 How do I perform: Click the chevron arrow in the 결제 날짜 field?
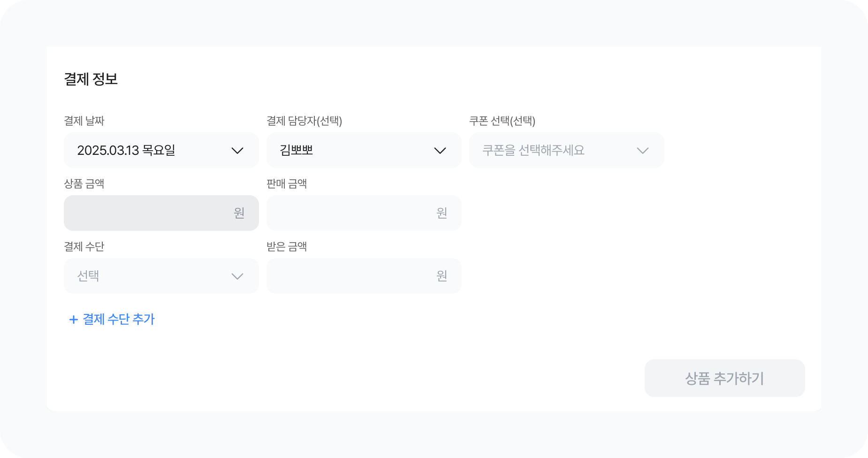pos(237,151)
